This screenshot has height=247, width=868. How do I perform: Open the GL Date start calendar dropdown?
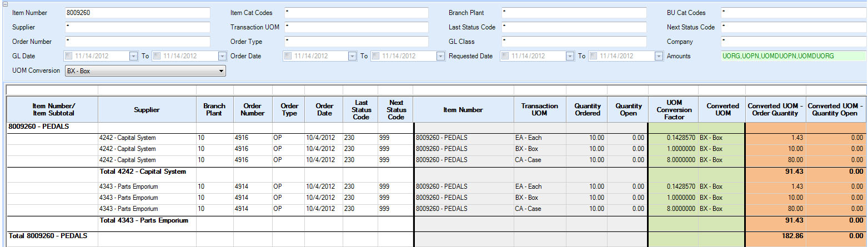[x=133, y=56]
